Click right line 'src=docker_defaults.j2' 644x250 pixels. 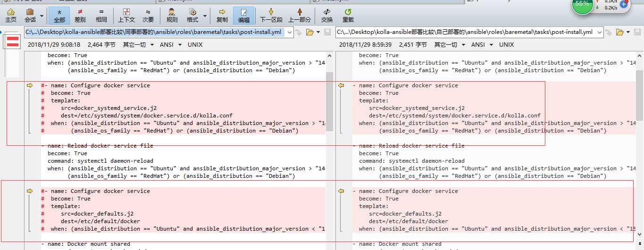(x=405, y=214)
